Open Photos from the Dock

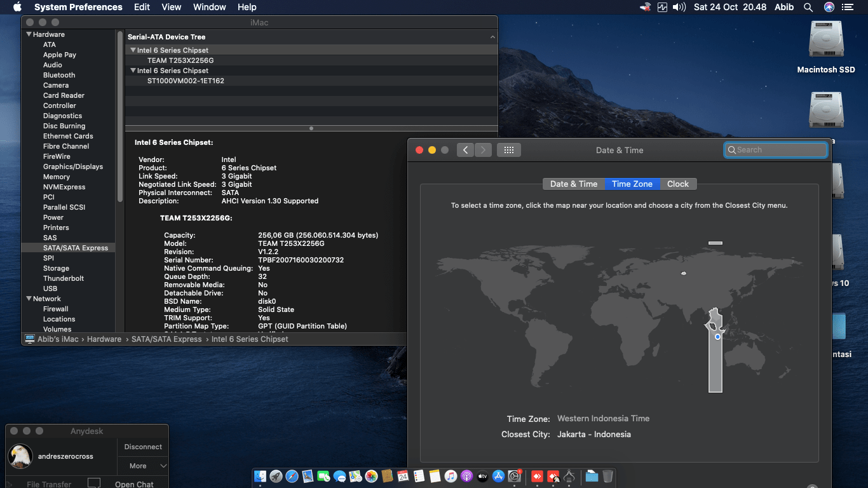point(371,476)
